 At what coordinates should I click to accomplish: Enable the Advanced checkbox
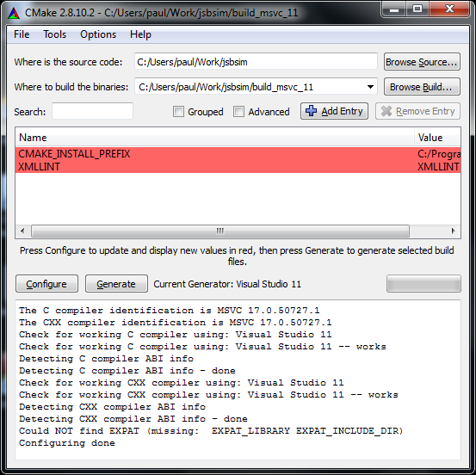238,111
